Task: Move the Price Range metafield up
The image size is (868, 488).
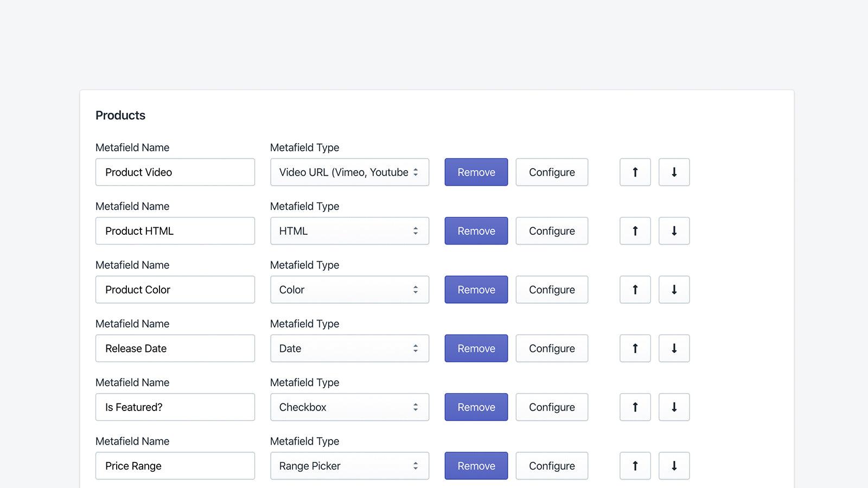Action: [x=635, y=465]
